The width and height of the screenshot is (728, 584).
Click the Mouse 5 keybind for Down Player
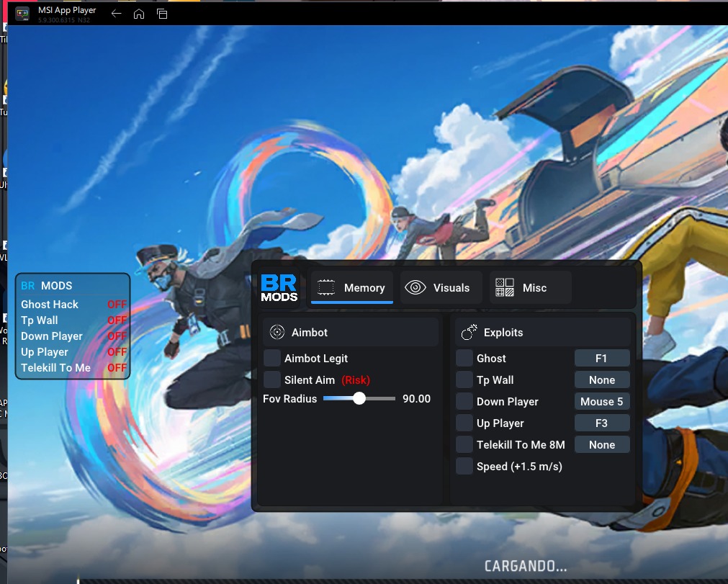pyautogui.click(x=602, y=401)
